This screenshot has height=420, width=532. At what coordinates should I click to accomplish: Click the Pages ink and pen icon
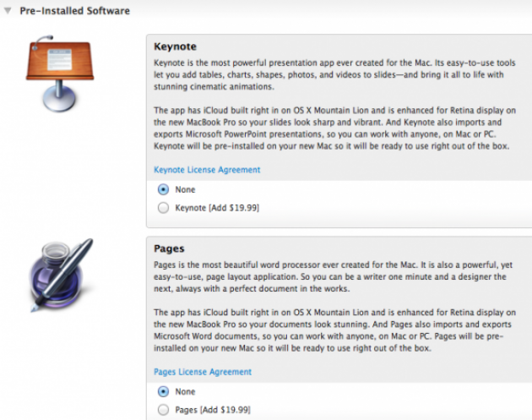pos(61,275)
